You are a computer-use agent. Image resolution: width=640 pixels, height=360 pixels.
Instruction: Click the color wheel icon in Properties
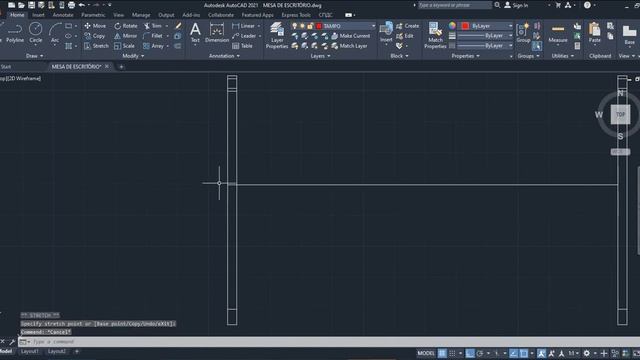pos(452,26)
